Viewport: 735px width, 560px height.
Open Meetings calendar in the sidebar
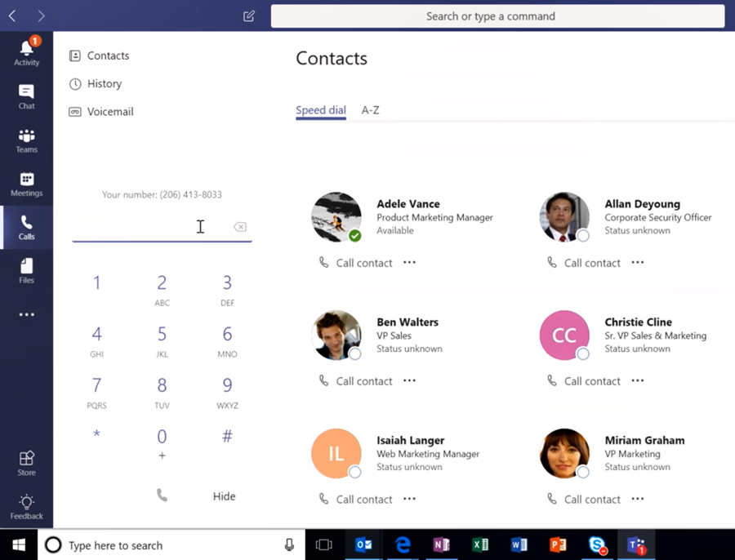[x=27, y=184]
